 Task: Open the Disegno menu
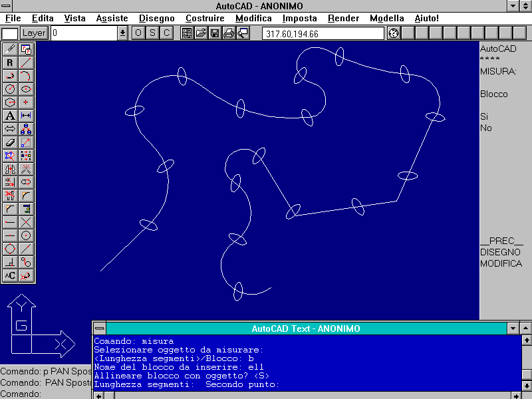pos(157,19)
